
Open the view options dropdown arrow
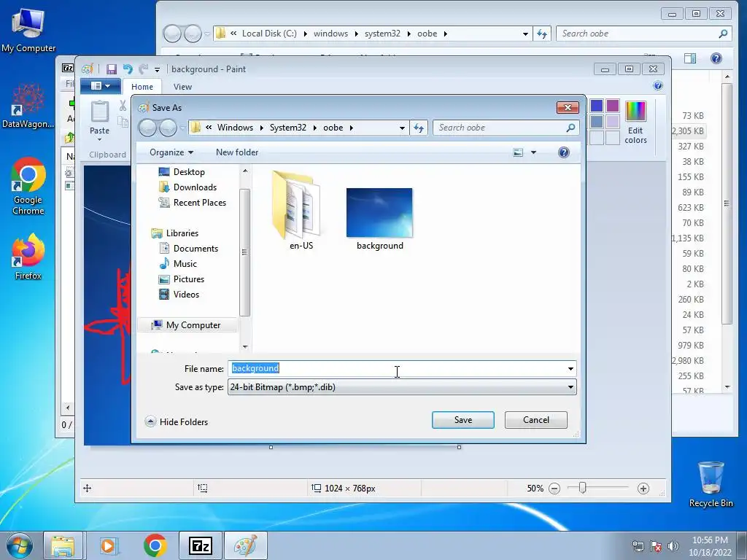click(533, 152)
